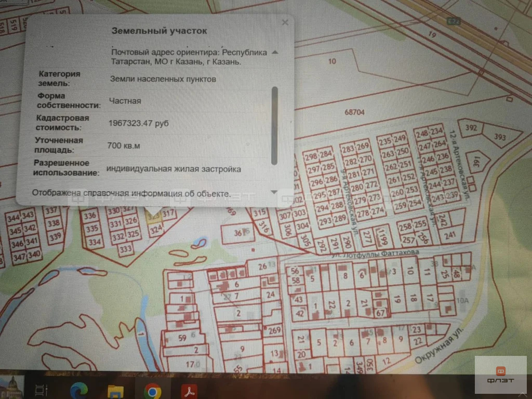Click large parcel labeled 68704
The width and height of the screenshot is (532, 399).
(354, 112)
